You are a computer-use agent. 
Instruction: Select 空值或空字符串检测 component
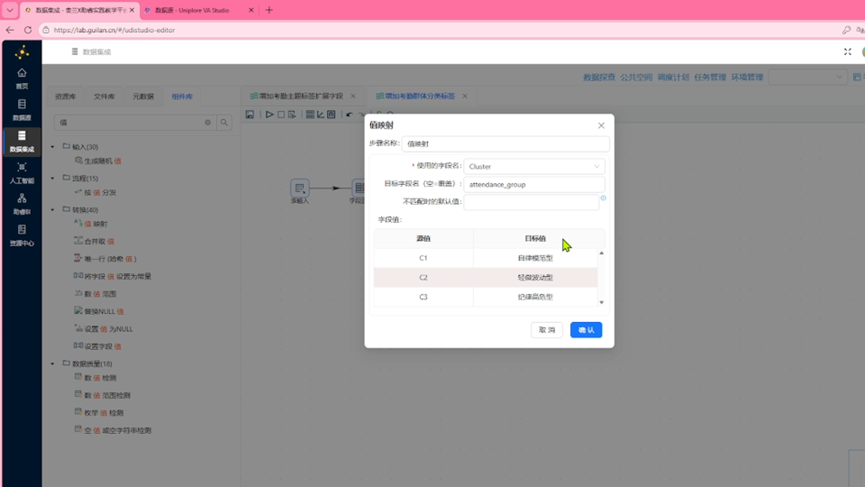(x=113, y=430)
